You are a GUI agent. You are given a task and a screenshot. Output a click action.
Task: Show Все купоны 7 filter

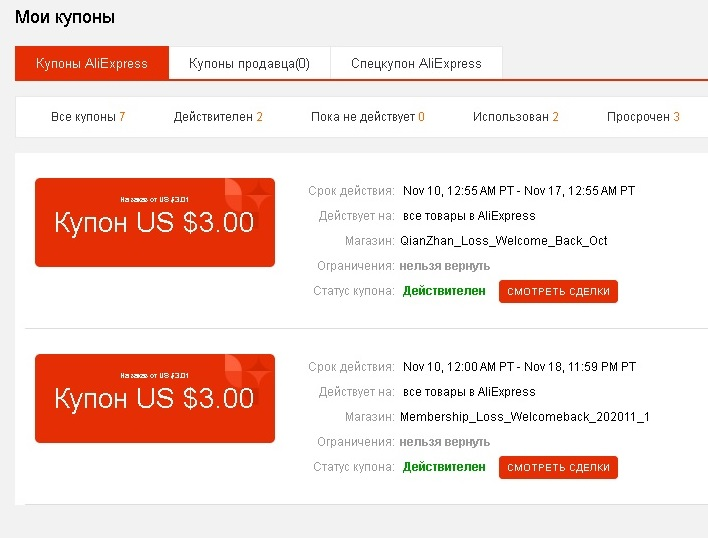pos(88,117)
